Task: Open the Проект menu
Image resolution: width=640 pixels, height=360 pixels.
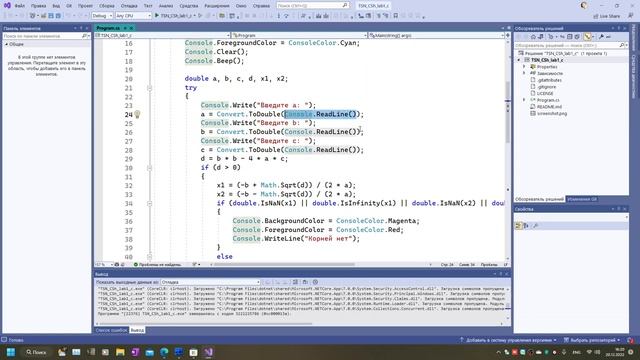Action: click(x=85, y=6)
